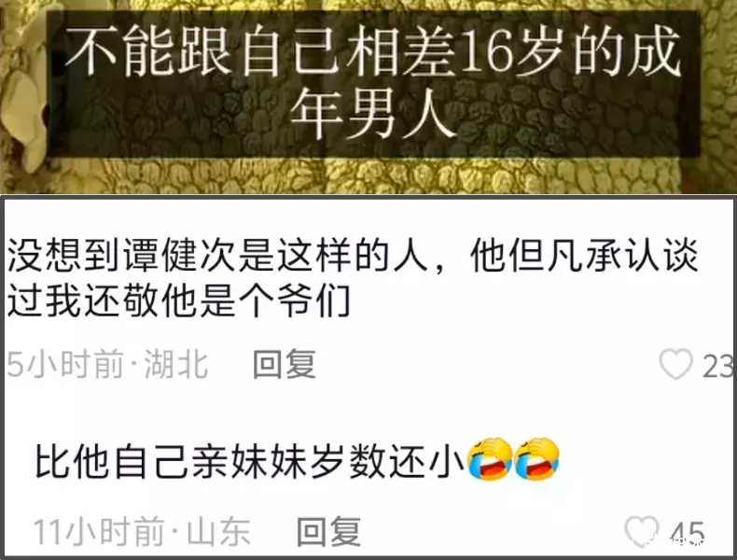Click the caption's second line 年男人
The height and width of the screenshot is (560, 737).
click(373, 115)
